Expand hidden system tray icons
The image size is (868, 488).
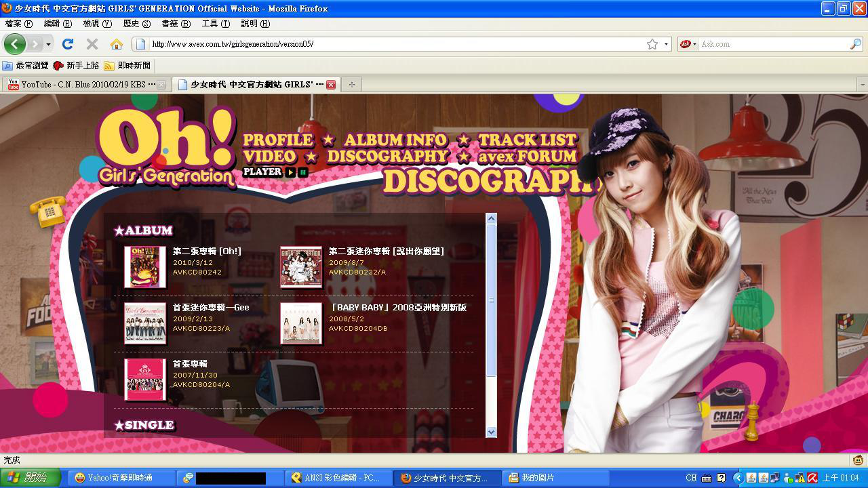pyautogui.click(x=739, y=478)
